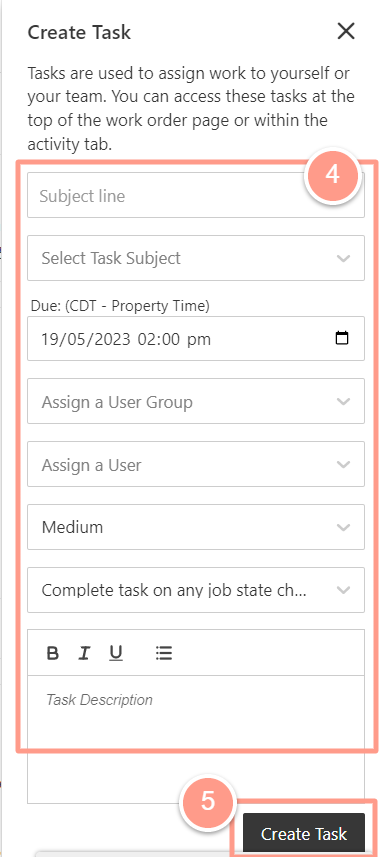The height and width of the screenshot is (857, 382).
Task: Click the Create Task button
Action: 304,833
